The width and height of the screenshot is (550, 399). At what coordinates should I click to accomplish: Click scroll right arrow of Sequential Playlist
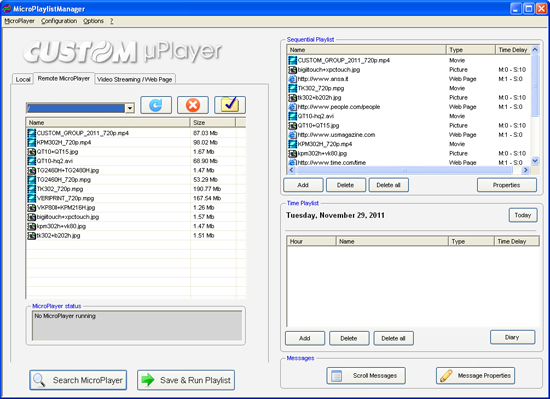[525, 170]
